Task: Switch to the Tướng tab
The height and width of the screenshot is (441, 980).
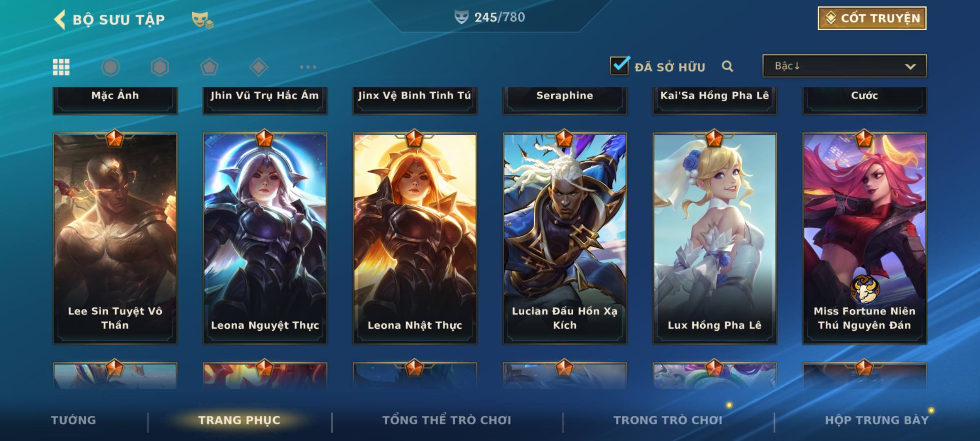Action: coord(73,420)
